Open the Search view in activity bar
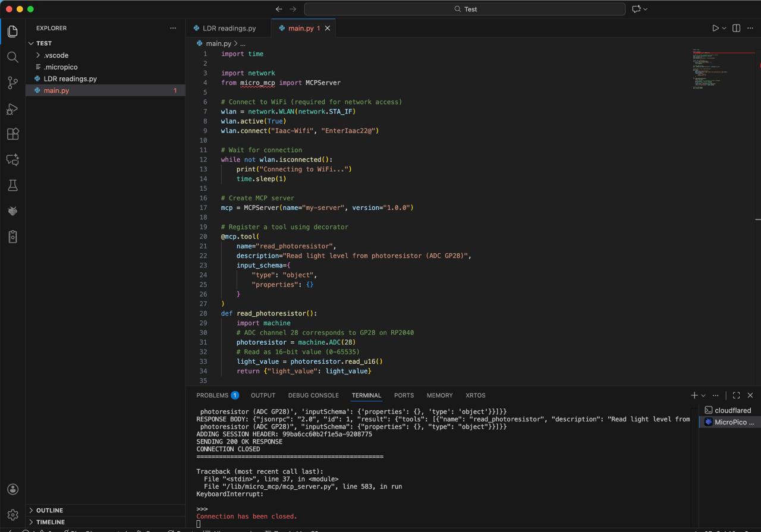 (x=12, y=57)
